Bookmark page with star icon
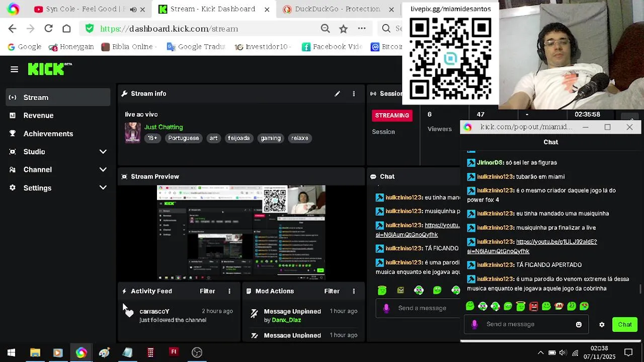This screenshot has width=644, height=362. [343, 29]
